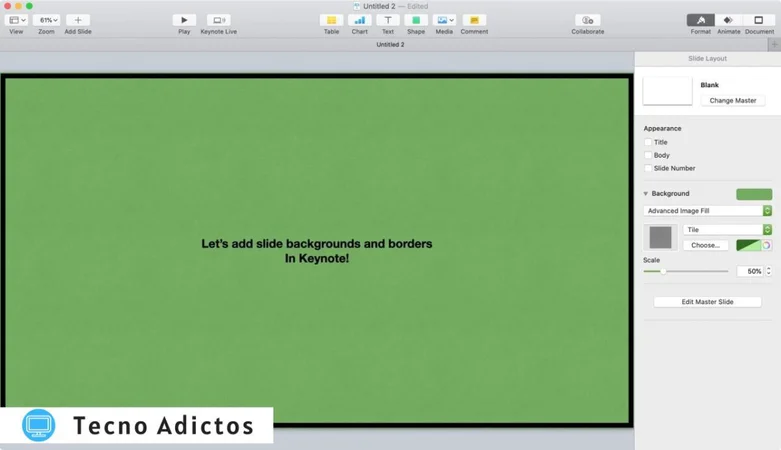Add a Text box
This screenshot has height=450, width=781.
click(388, 20)
